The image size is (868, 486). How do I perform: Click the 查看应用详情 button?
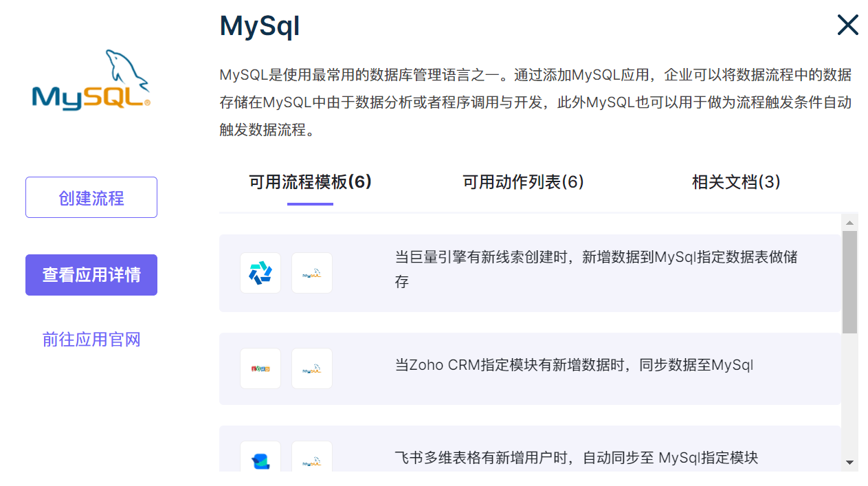91,275
